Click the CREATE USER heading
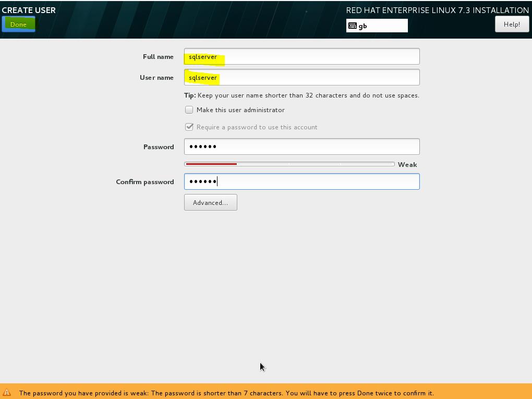Image resolution: width=532 pixels, height=399 pixels. click(29, 10)
